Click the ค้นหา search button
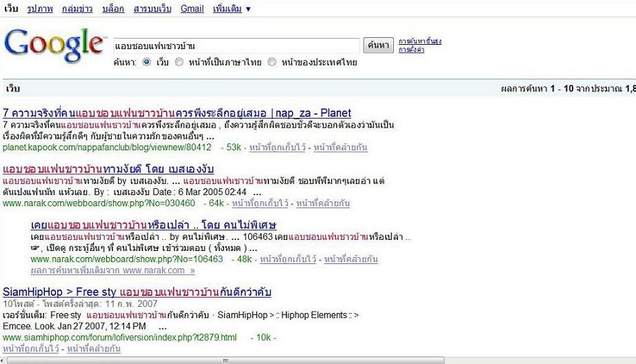This screenshot has height=364, width=636. 378,45
